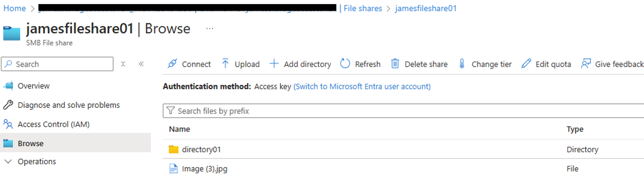Click the Add directory plus icon
644x178 pixels.
pyautogui.click(x=274, y=64)
